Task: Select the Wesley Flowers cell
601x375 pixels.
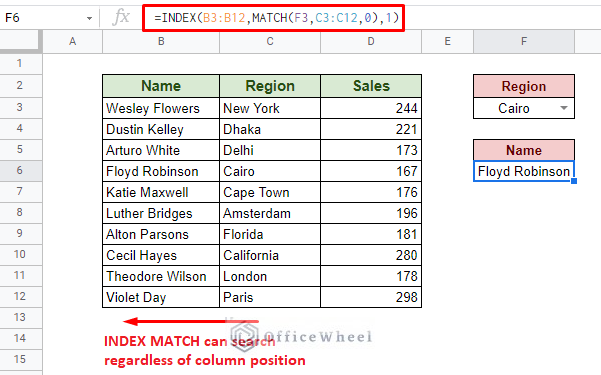Action: [x=161, y=108]
